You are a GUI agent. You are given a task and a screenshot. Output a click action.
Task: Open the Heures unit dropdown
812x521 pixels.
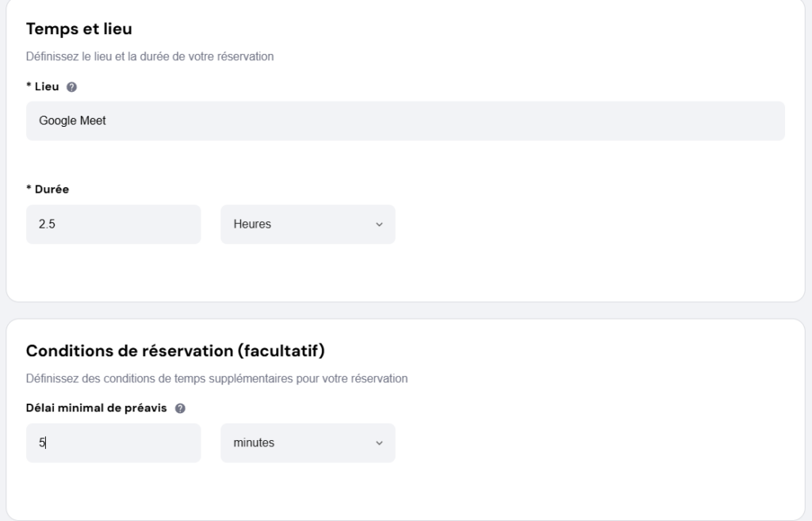pos(308,224)
